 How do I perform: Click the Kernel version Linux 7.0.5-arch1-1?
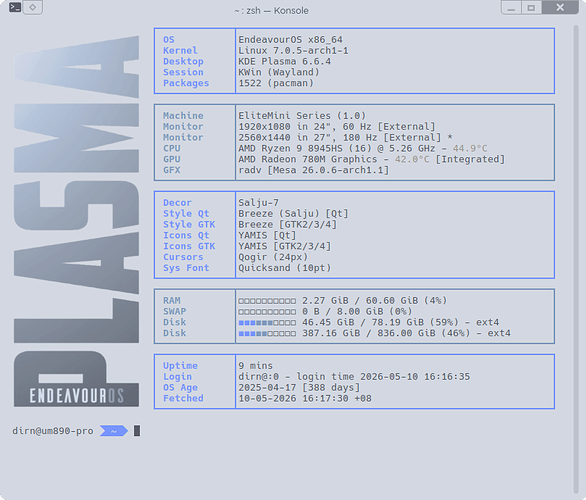tap(293, 50)
